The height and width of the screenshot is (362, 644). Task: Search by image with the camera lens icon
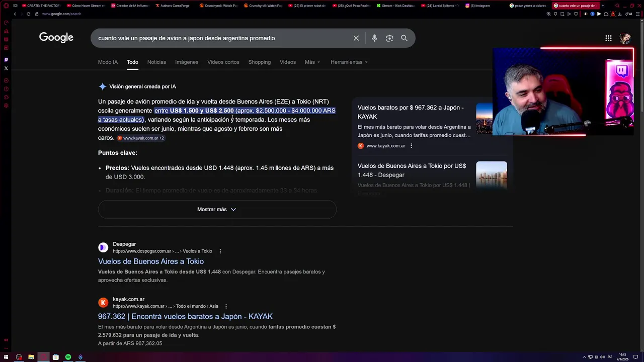(x=389, y=38)
